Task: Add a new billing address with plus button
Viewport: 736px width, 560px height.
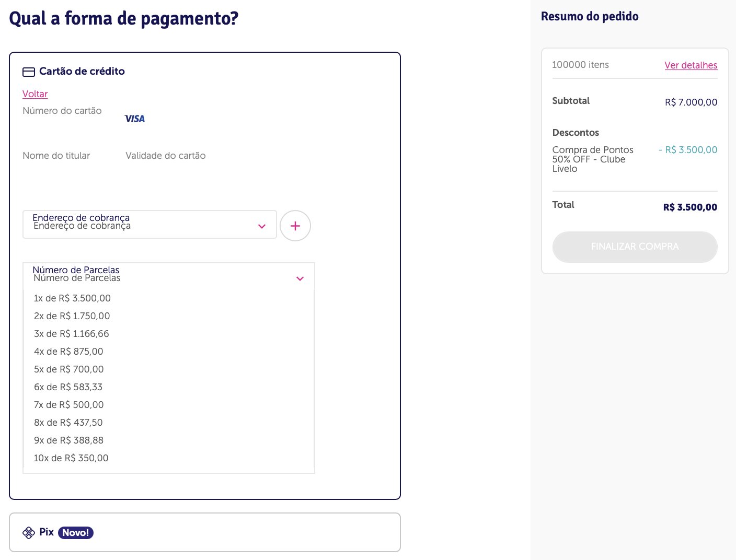Action: point(295,226)
